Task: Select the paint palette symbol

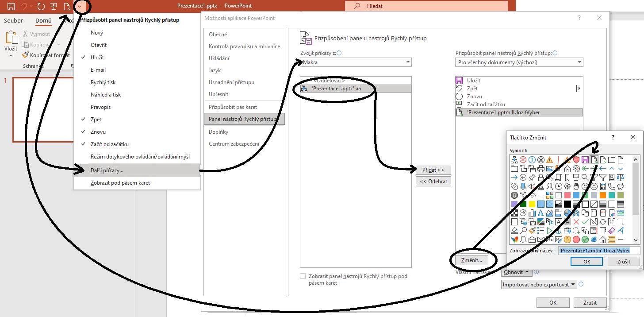Action: coord(576,169)
